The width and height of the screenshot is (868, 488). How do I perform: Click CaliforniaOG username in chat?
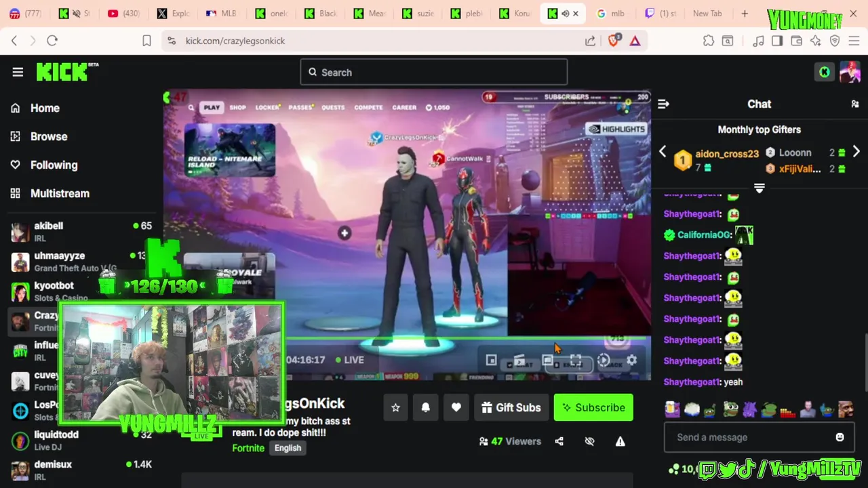pos(705,235)
